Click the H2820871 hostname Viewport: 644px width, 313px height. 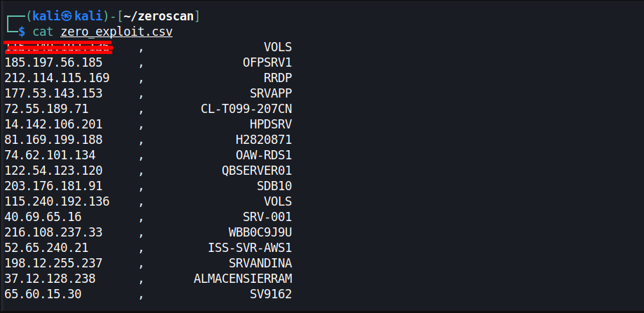(264, 140)
